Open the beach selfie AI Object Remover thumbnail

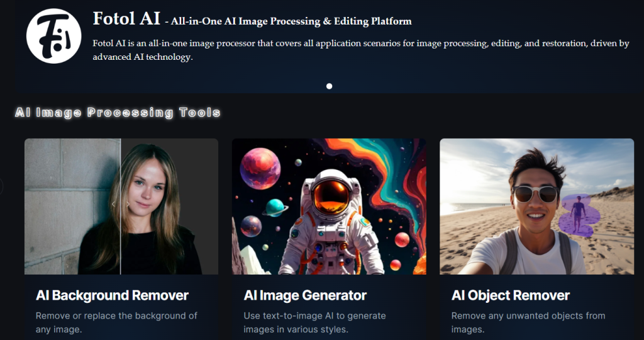(537, 207)
